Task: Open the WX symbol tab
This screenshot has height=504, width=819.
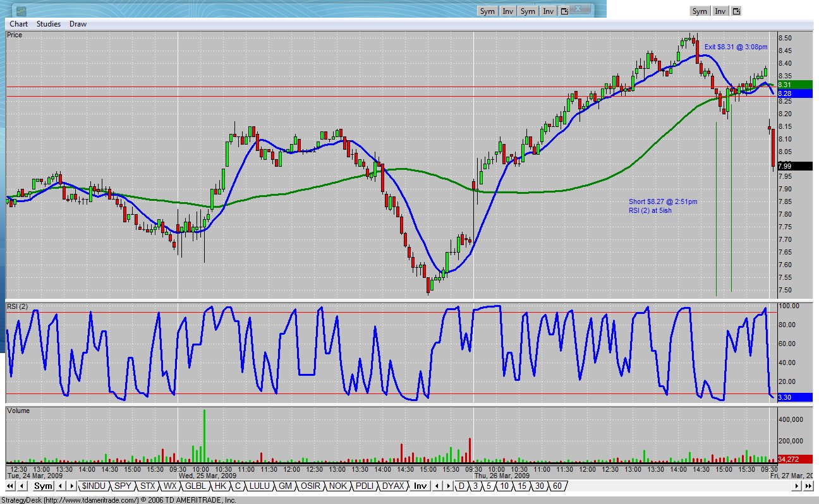Action: 170,486
